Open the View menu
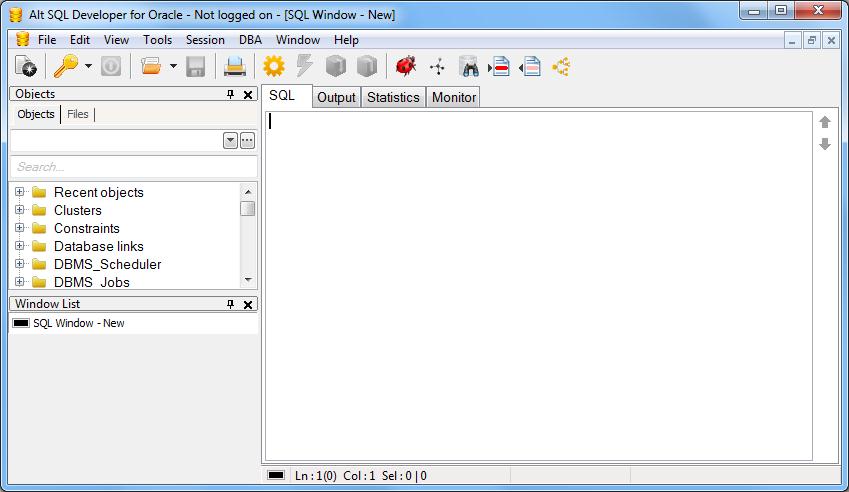 [x=116, y=40]
